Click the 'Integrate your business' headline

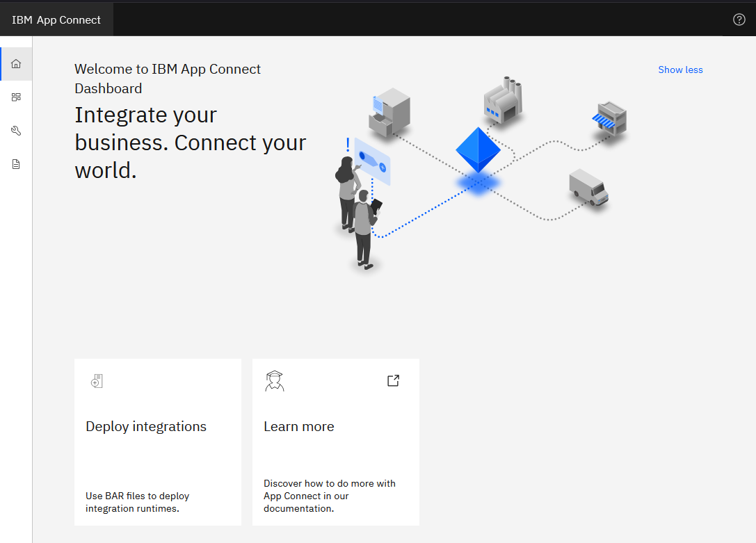click(x=190, y=143)
